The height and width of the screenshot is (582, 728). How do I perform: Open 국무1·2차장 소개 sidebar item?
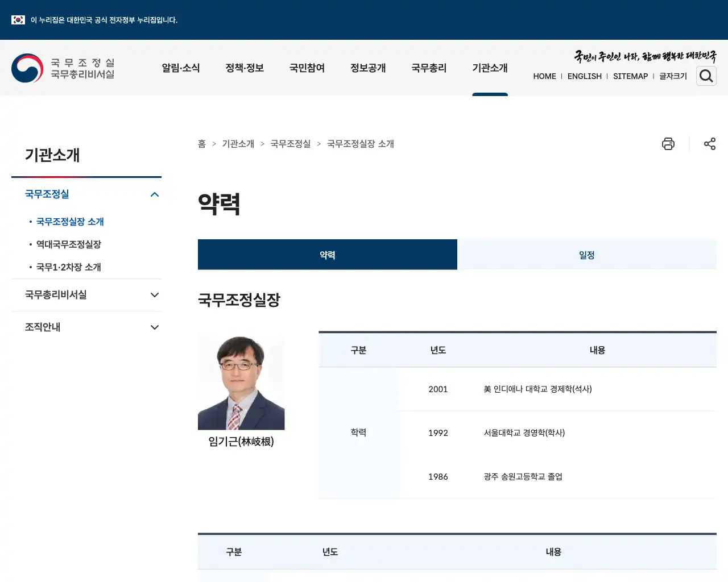pos(69,267)
